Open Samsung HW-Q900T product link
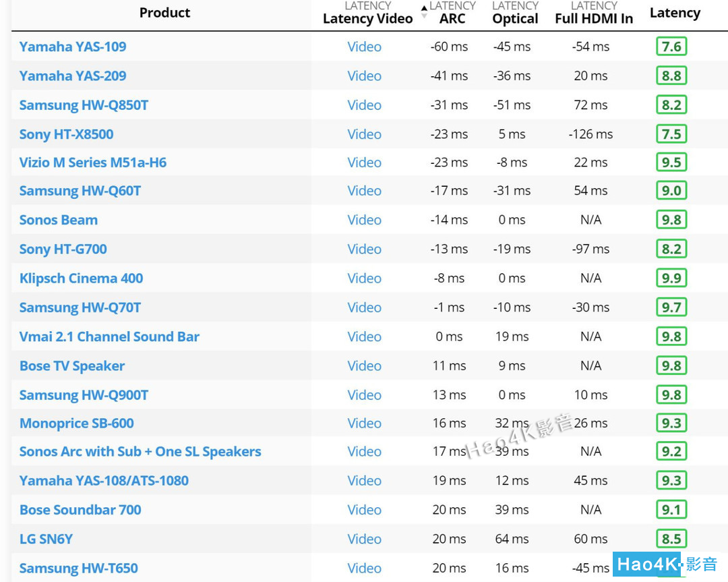Screen dimensions: 728x582 point(84,395)
